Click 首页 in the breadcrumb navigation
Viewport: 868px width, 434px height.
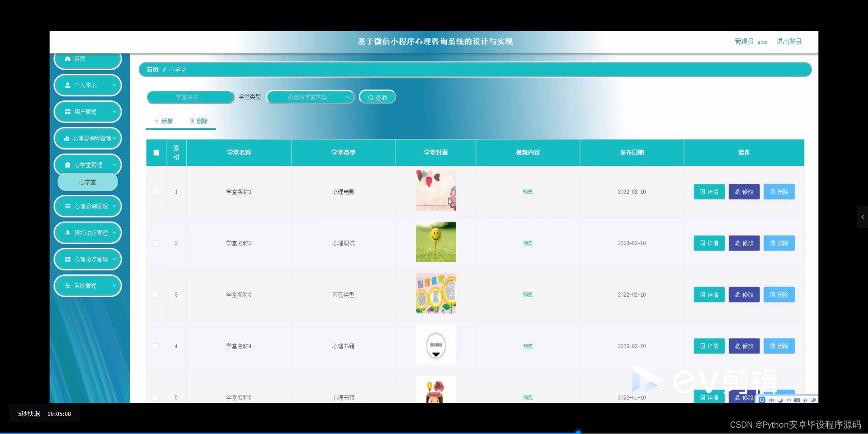point(152,69)
